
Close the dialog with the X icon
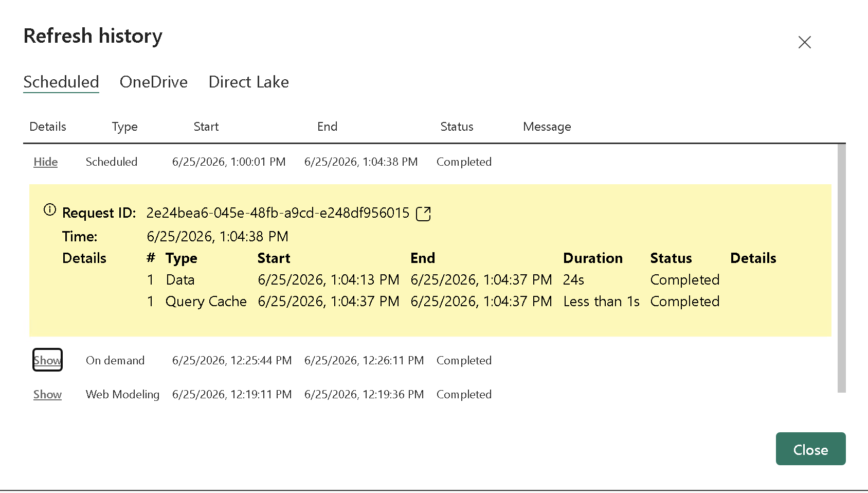(x=805, y=42)
